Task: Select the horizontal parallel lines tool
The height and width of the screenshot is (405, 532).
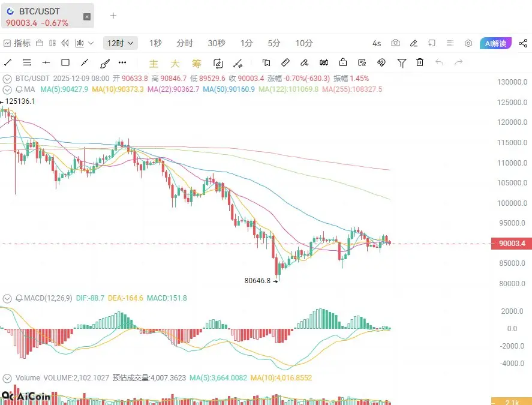Action: [x=27, y=62]
